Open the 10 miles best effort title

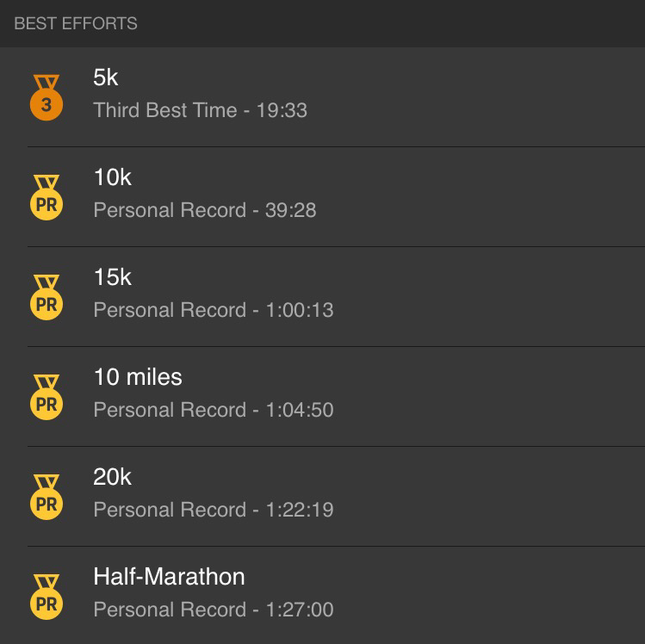[138, 377]
